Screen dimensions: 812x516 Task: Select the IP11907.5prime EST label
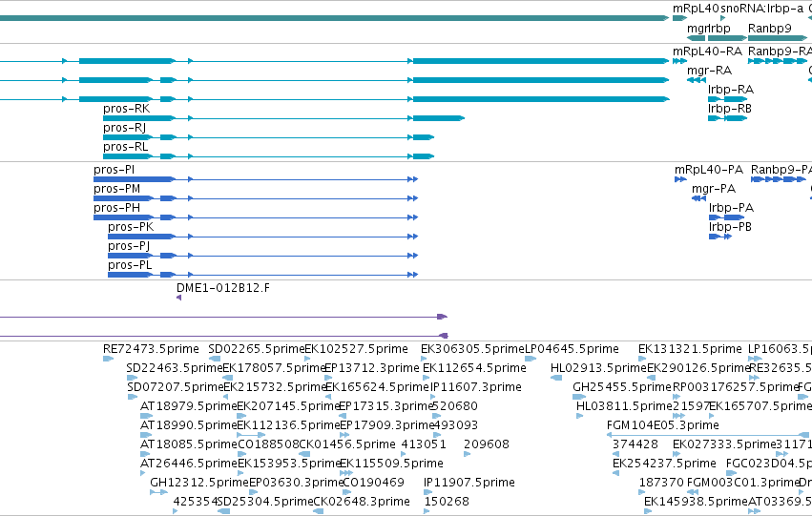click(x=469, y=483)
